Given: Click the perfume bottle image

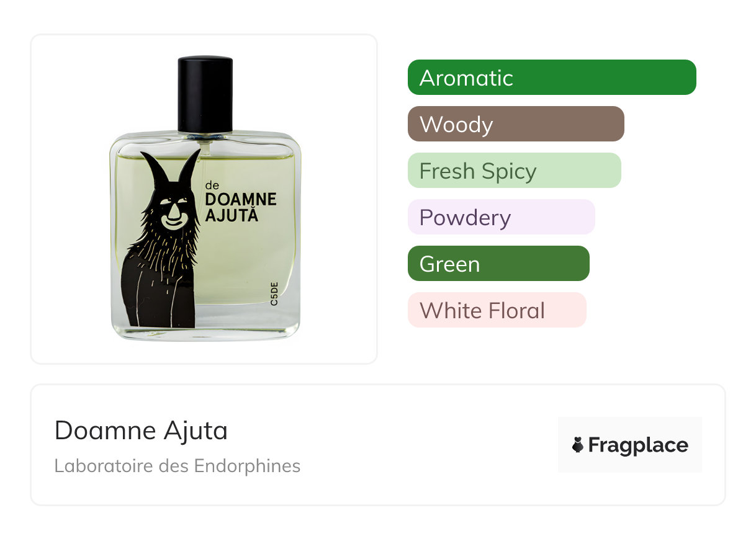Looking at the screenshot, I should (x=205, y=199).
